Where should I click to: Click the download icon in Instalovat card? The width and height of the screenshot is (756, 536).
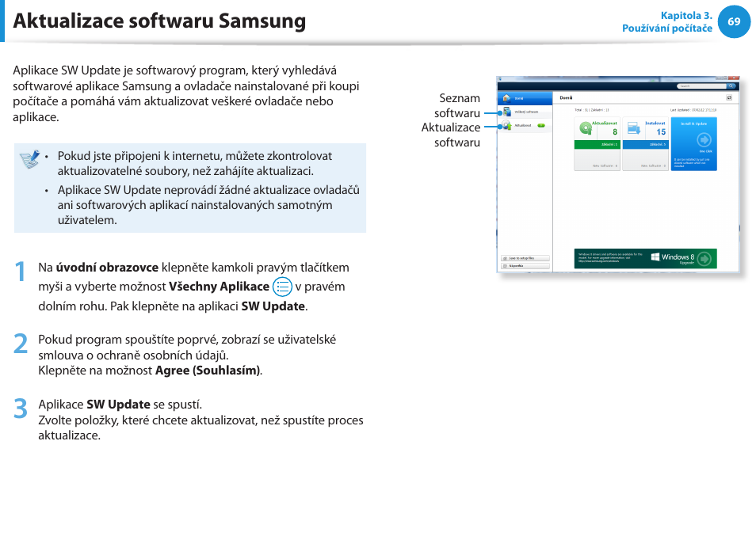(x=633, y=128)
